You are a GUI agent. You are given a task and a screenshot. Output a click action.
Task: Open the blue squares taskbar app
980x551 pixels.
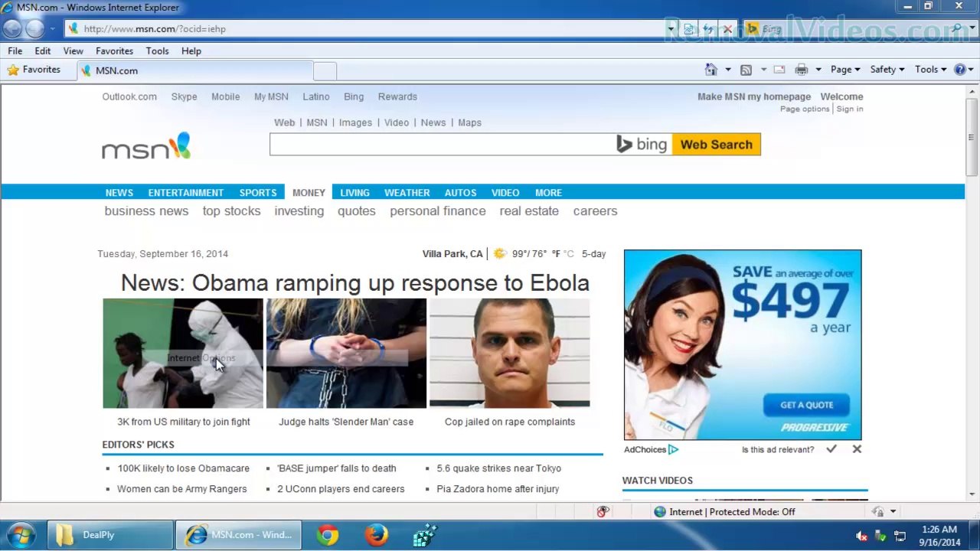click(424, 535)
